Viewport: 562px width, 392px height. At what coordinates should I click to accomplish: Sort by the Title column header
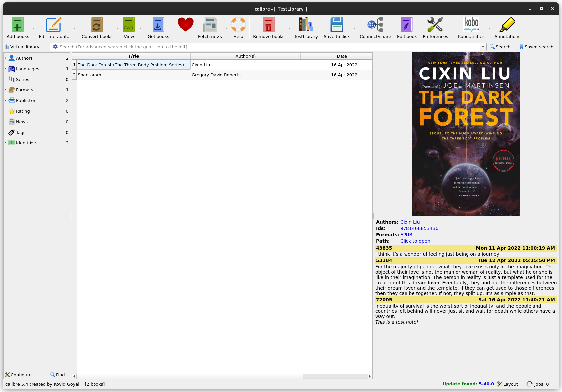[x=133, y=56]
